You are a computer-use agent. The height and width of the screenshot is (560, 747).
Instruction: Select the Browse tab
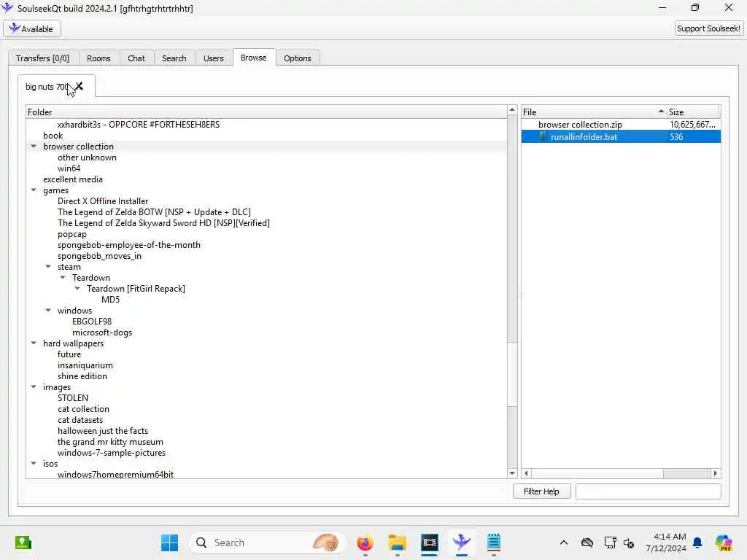pos(253,58)
